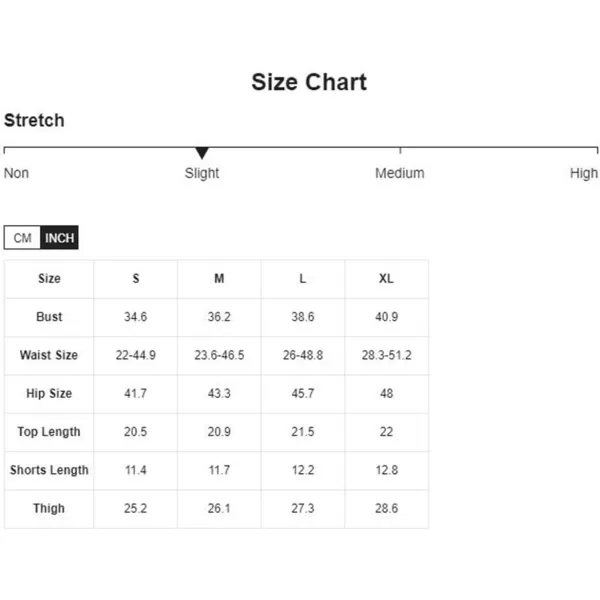Click the S size column header
600x600 pixels.
[x=135, y=279]
